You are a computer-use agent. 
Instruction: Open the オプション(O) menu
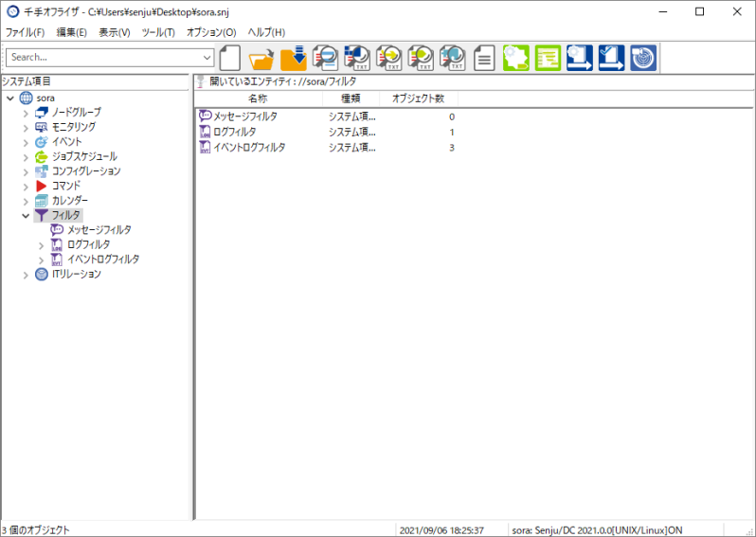point(211,32)
